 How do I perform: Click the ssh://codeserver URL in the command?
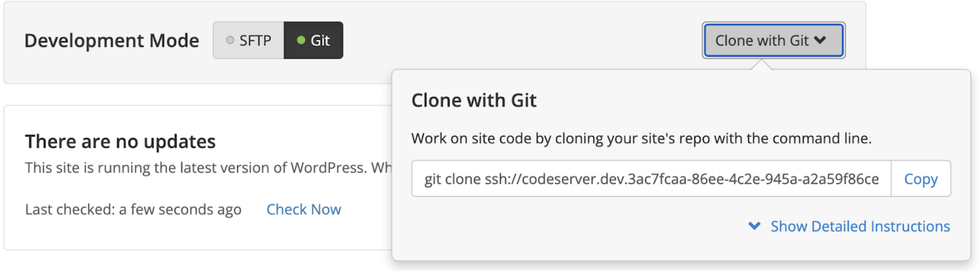click(681, 179)
